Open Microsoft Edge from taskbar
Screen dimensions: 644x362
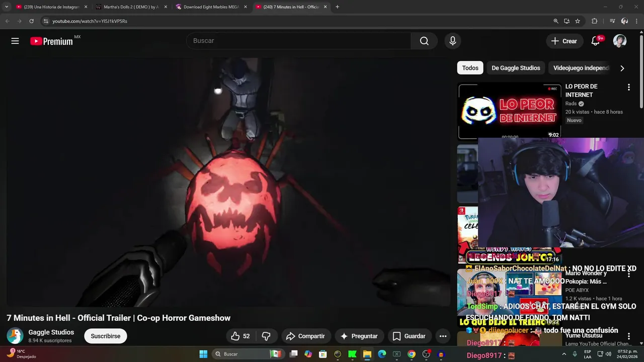coord(382,354)
